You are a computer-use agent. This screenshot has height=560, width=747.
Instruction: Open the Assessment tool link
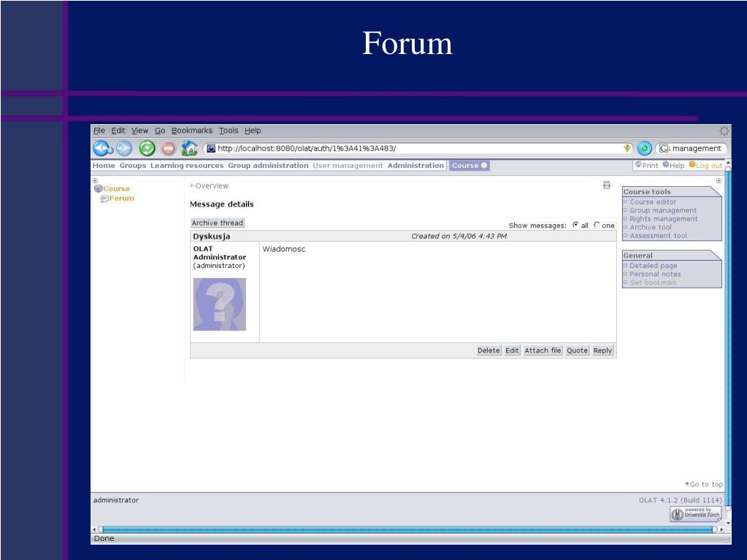coord(659,236)
